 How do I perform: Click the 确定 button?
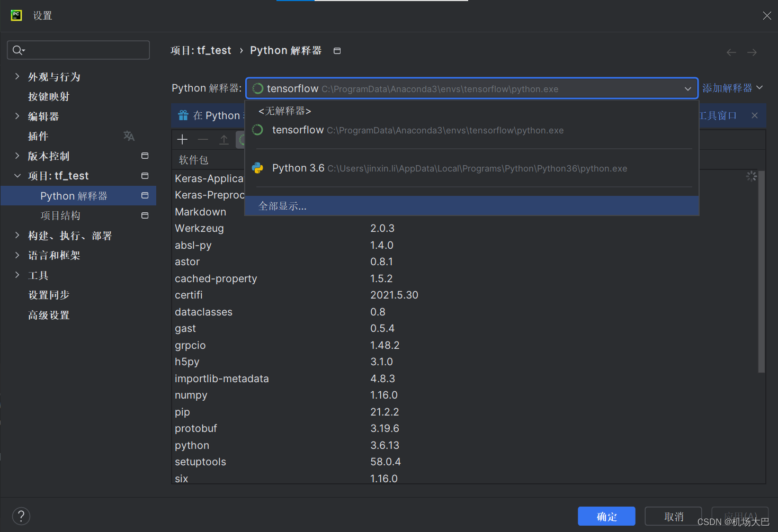(x=606, y=516)
